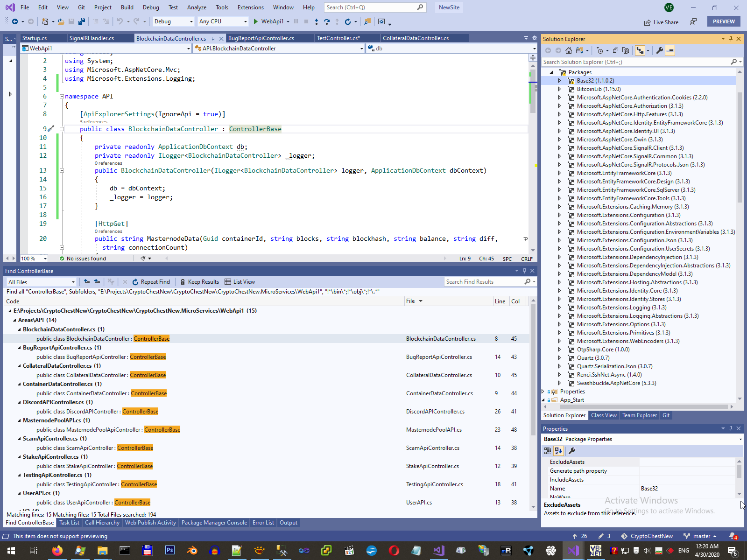Screen dimensions: 747x560
Task: Toggle Preview Selected Items in Solution Explorer
Action: [670, 50]
